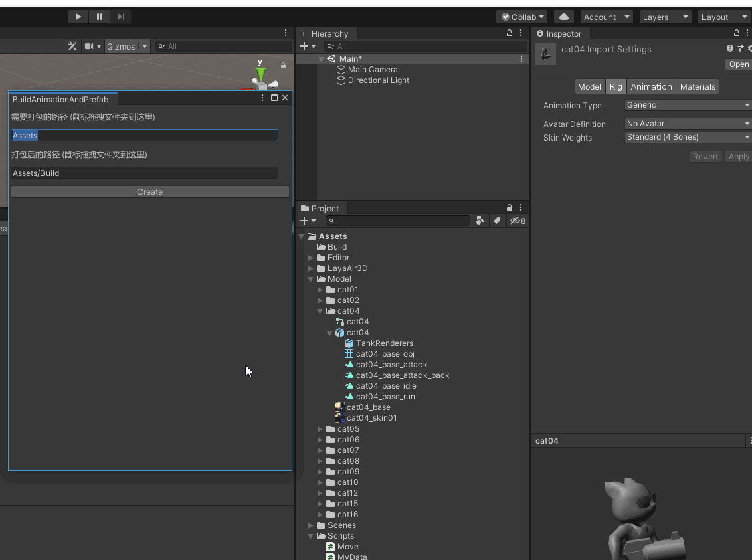This screenshot has height=560, width=752.
Task: Switch to the Animation import tab
Action: click(651, 87)
